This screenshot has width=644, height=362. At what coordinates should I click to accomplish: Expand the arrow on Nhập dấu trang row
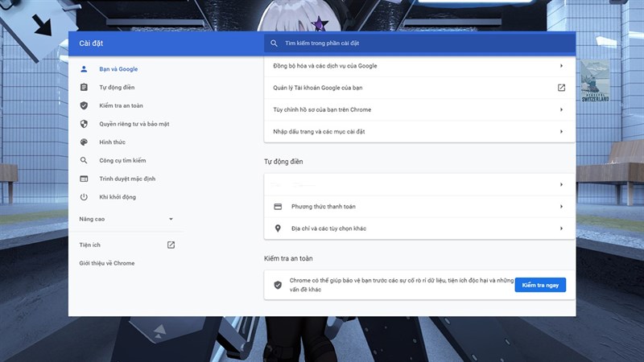coord(561,131)
